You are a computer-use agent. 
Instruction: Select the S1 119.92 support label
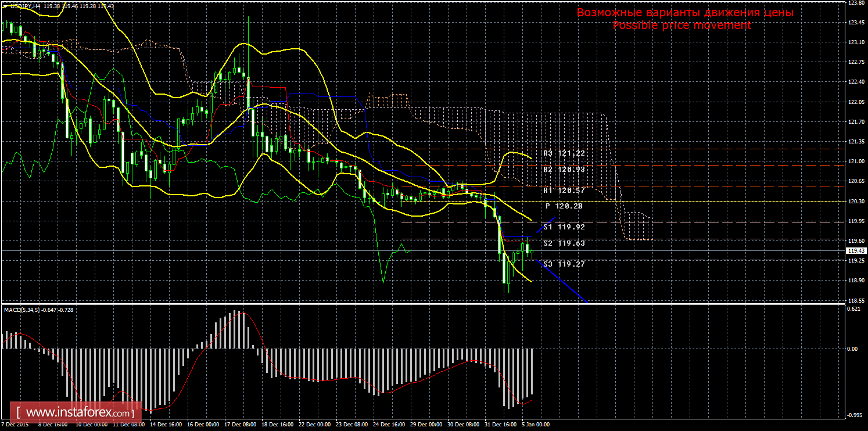tap(563, 227)
